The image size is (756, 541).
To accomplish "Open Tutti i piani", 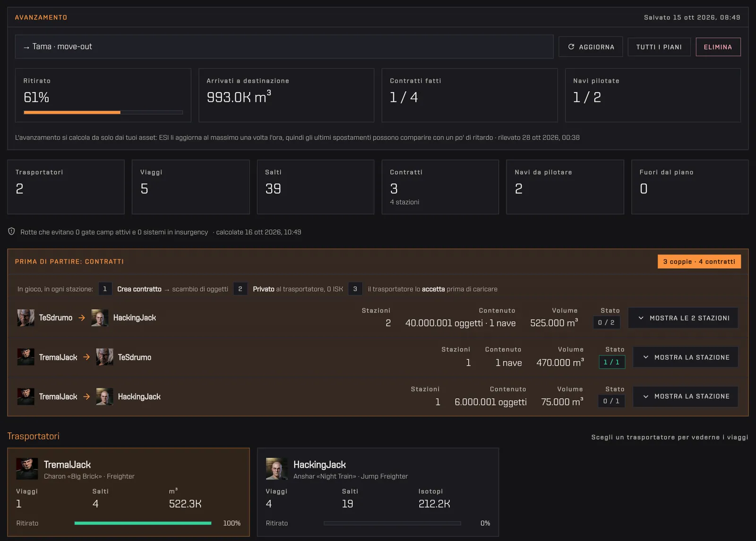I will click(659, 47).
